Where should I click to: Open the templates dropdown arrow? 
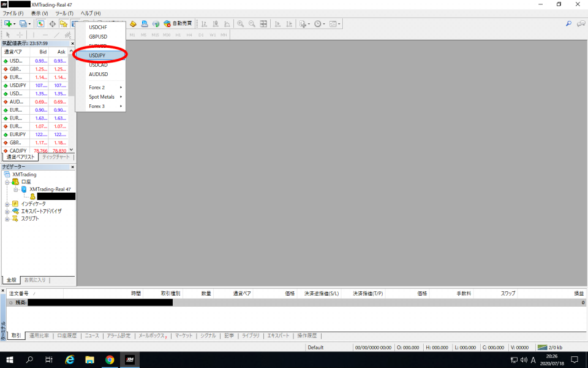[x=339, y=24]
